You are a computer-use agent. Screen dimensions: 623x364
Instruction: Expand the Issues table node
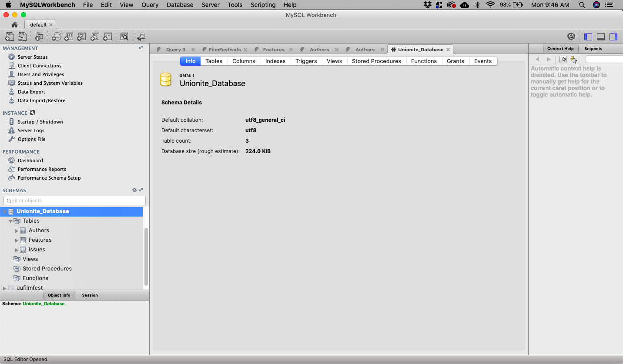(x=17, y=250)
